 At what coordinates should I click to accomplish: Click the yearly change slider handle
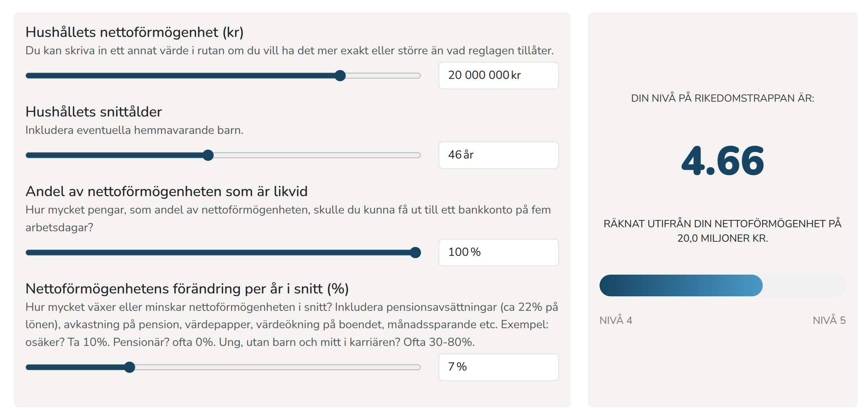pos(130,367)
